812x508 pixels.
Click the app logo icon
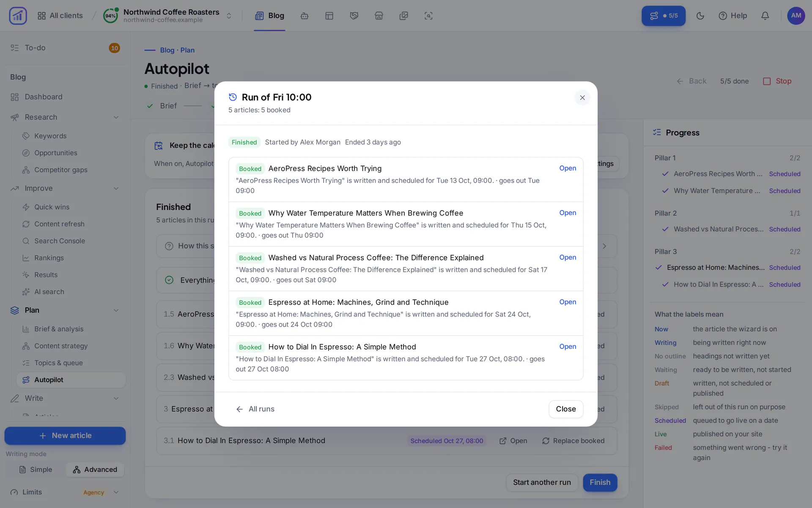point(18,16)
